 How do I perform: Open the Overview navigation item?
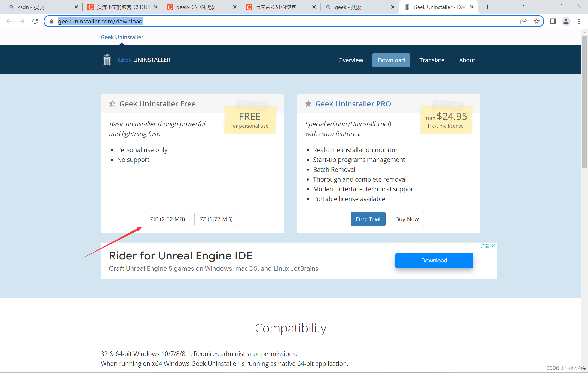(x=351, y=60)
